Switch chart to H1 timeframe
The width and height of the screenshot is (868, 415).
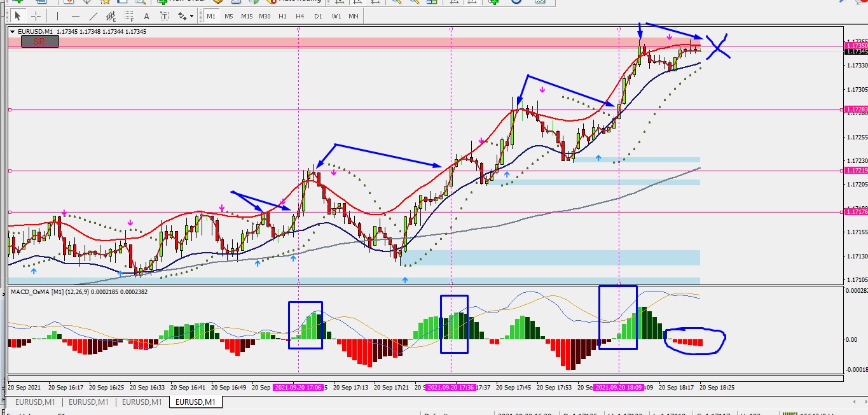point(282,16)
